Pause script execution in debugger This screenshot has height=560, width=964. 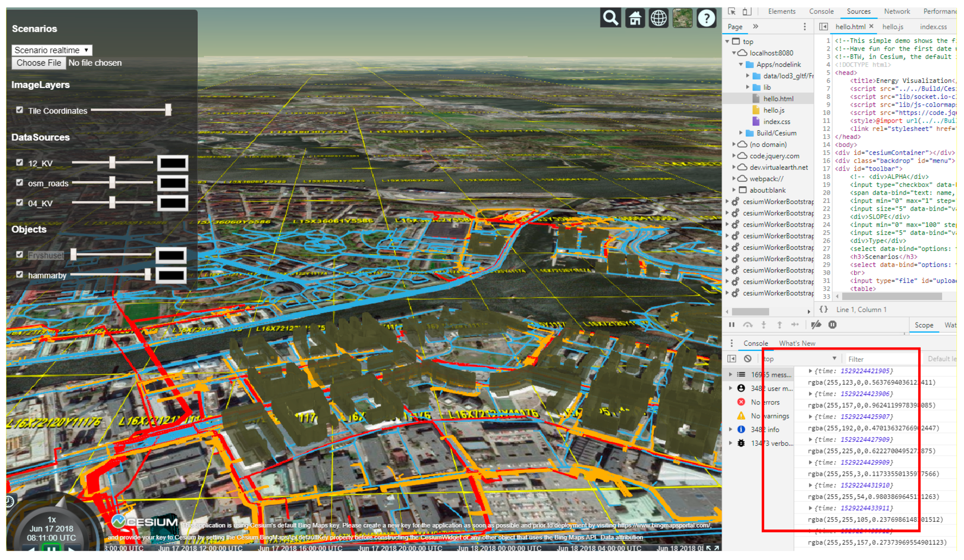[x=732, y=325]
